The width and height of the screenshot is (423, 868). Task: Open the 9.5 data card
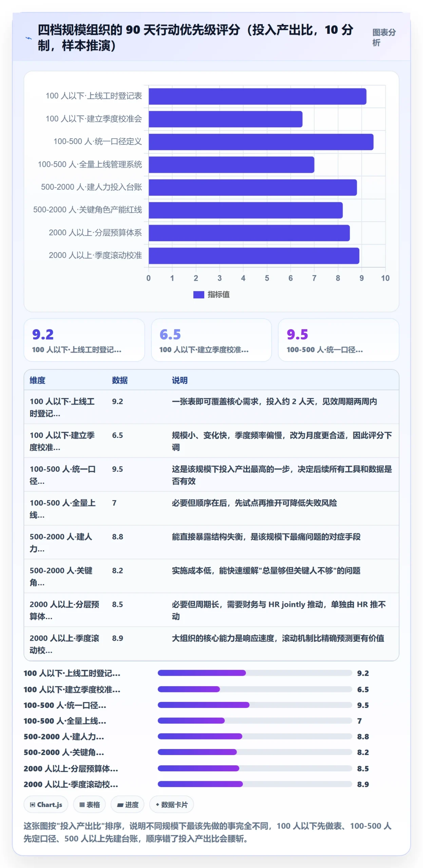click(x=338, y=339)
